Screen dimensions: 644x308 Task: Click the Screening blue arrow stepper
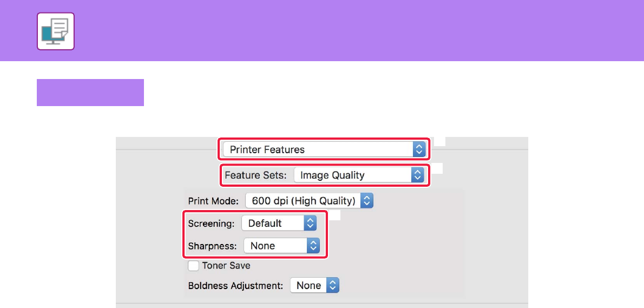pyautogui.click(x=310, y=223)
